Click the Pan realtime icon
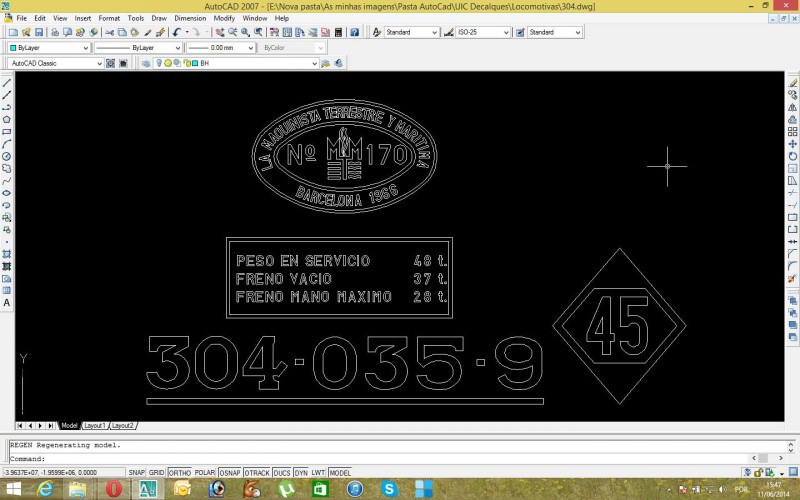 click(x=220, y=32)
